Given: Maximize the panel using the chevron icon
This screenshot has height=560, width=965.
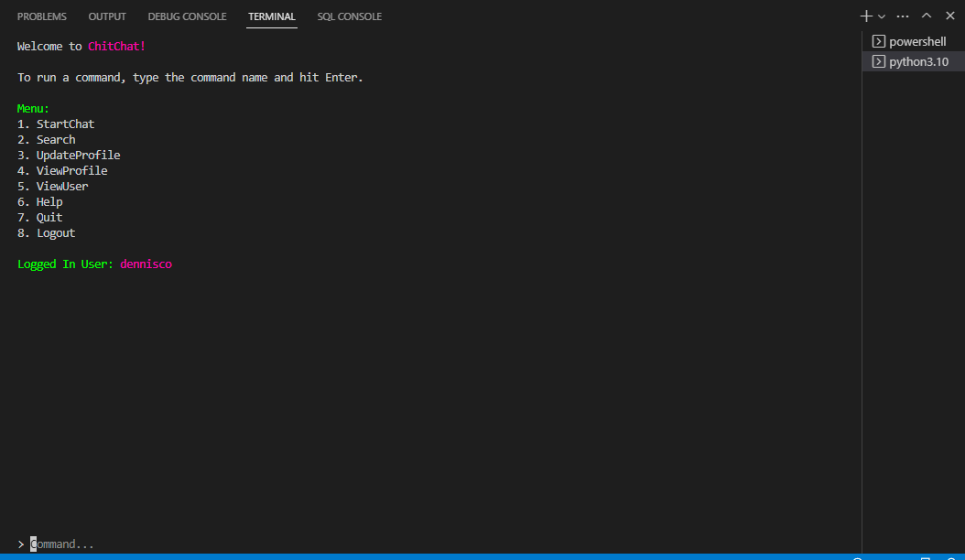Looking at the screenshot, I should click(x=926, y=16).
